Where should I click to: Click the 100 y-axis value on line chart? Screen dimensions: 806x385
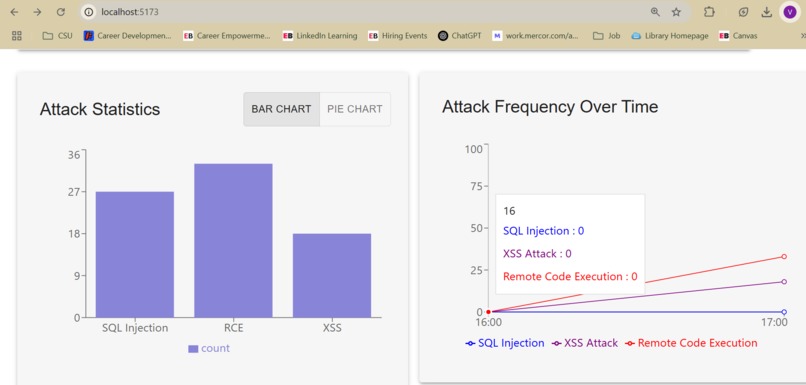click(473, 149)
